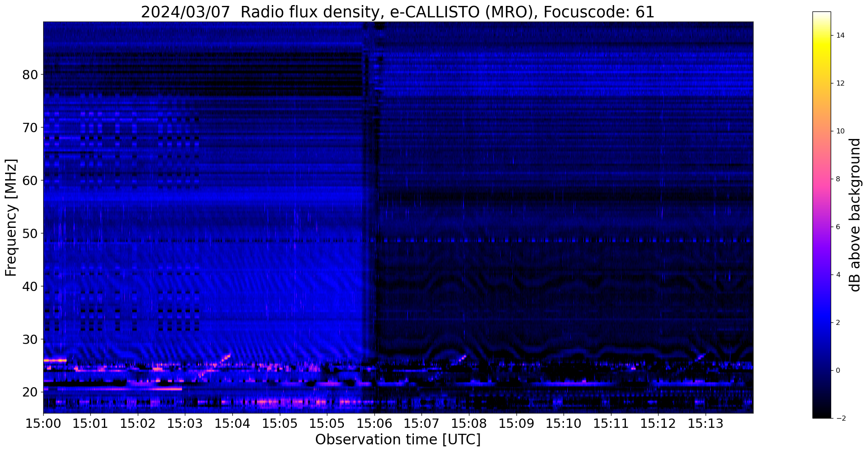Click the '15:04' time tick label
This screenshot has width=868, height=452.
tap(232, 423)
